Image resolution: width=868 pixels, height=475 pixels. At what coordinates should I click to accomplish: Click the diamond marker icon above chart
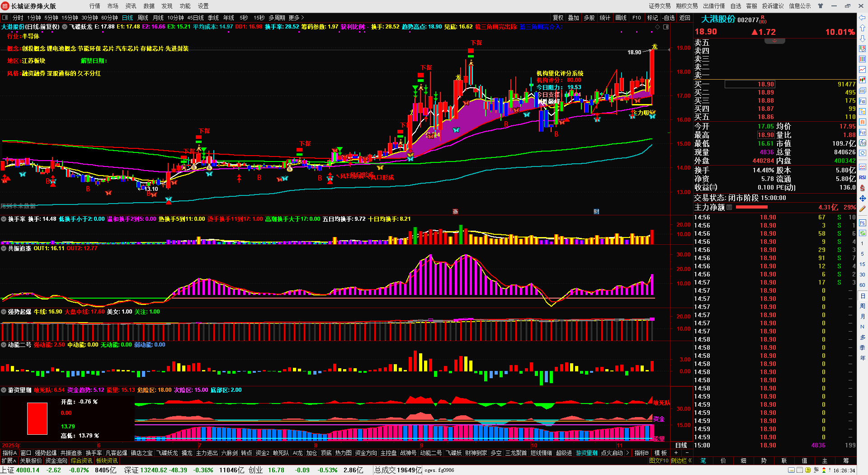(x=657, y=27)
